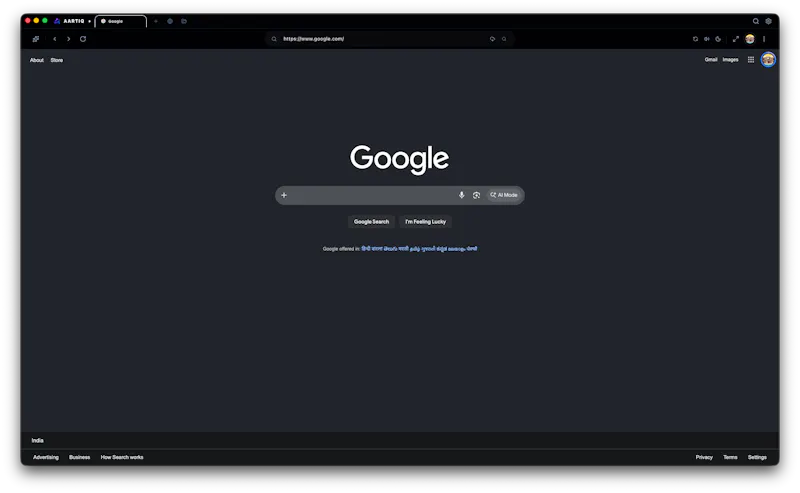Viewport: 800px width, 493px height.
Task: Open the Business footer link
Action: click(x=80, y=457)
